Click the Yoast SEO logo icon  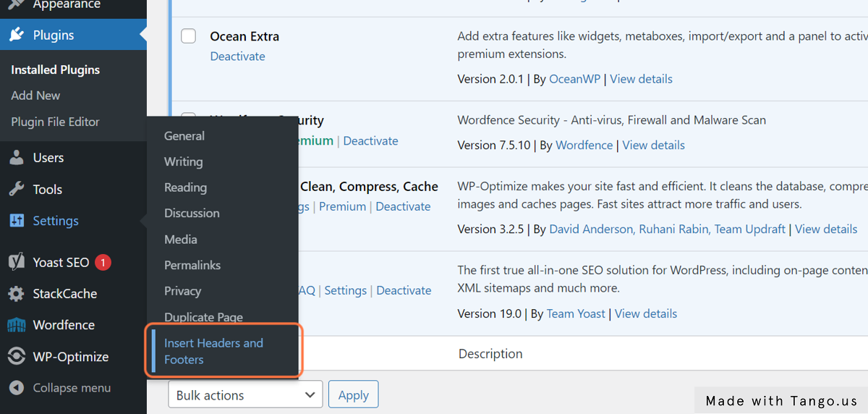[17, 262]
